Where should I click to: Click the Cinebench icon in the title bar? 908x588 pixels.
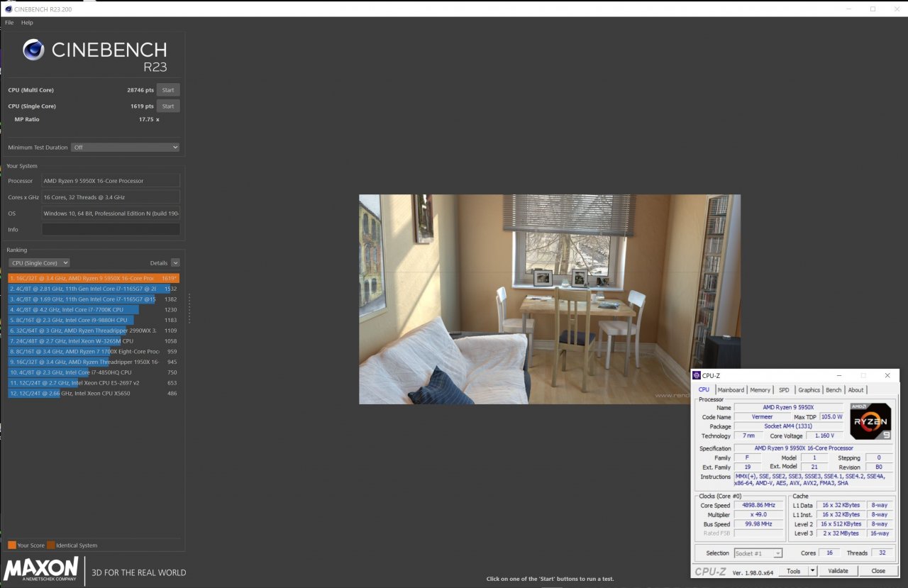tap(7, 9)
